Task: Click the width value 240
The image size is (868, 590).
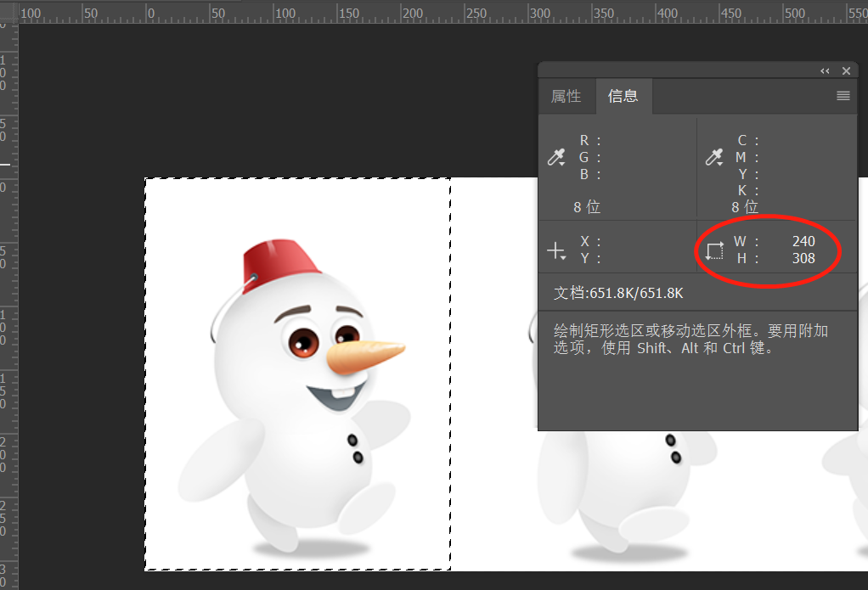Action: pos(803,241)
